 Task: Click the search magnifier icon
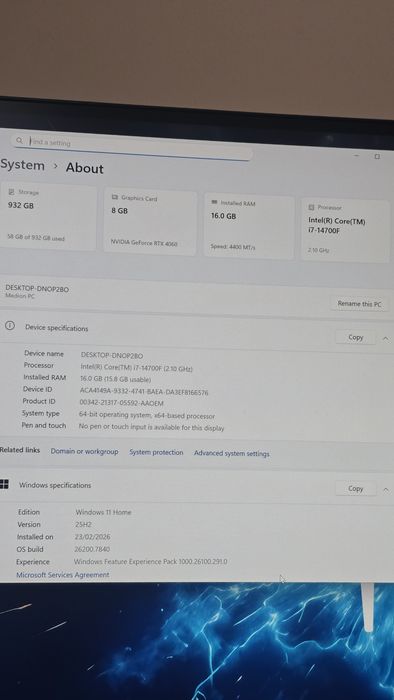coord(19,141)
